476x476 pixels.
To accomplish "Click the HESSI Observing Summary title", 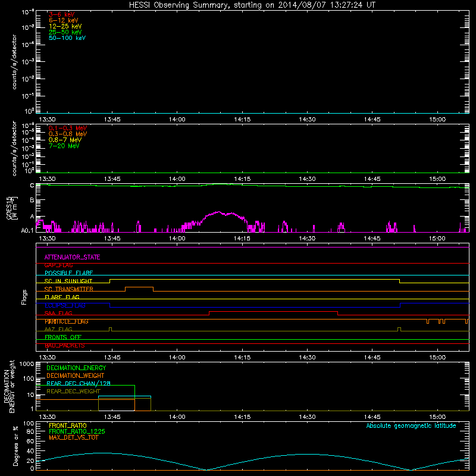I will [x=252, y=5].
